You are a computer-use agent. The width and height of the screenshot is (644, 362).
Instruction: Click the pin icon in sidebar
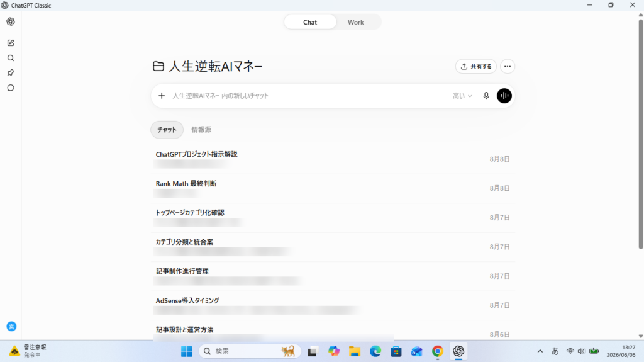pos(11,73)
